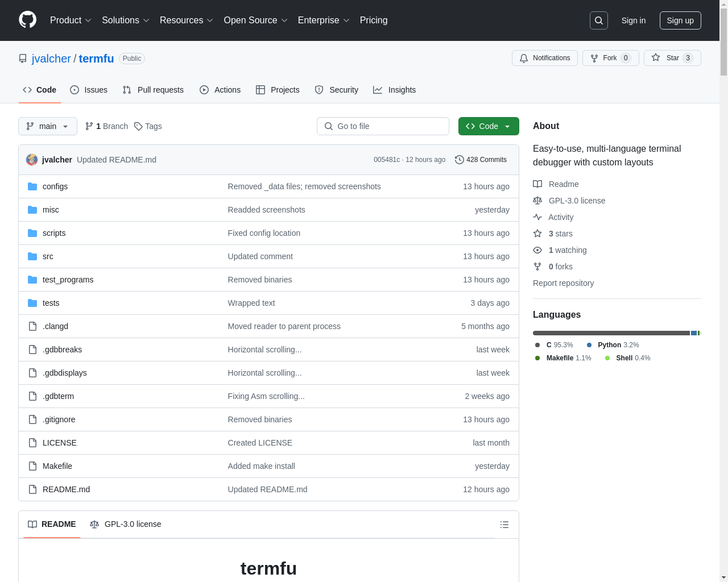The image size is (728, 582).
Task: Click the Sign in link
Action: pyautogui.click(x=634, y=20)
